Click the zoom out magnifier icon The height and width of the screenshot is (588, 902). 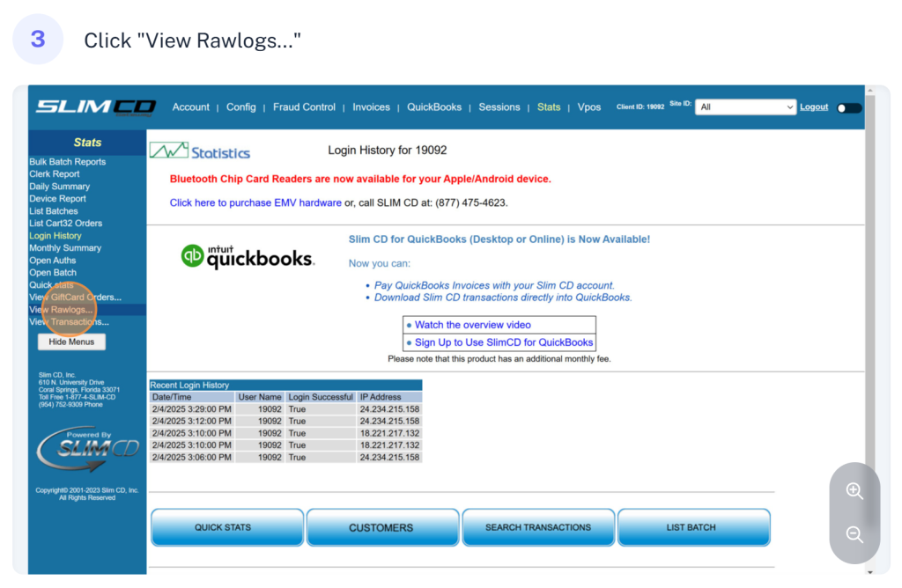coord(854,534)
